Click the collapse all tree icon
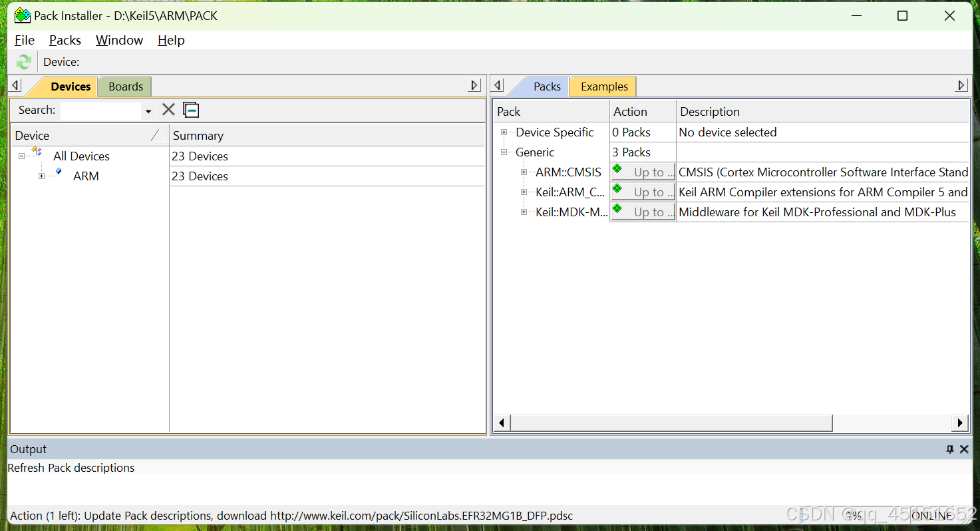The image size is (980, 531). pos(191,110)
